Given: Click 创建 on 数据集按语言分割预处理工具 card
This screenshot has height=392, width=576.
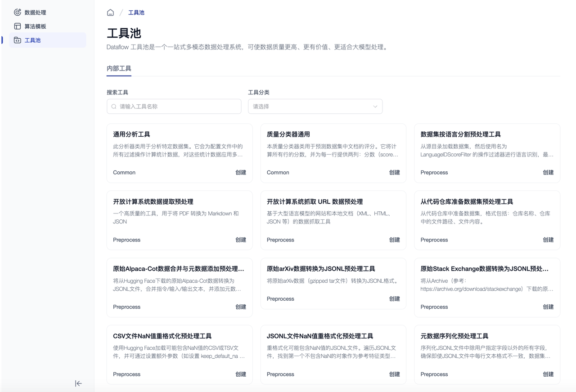Looking at the screenshot, I should pyautogui.click(x=548, y=172).
